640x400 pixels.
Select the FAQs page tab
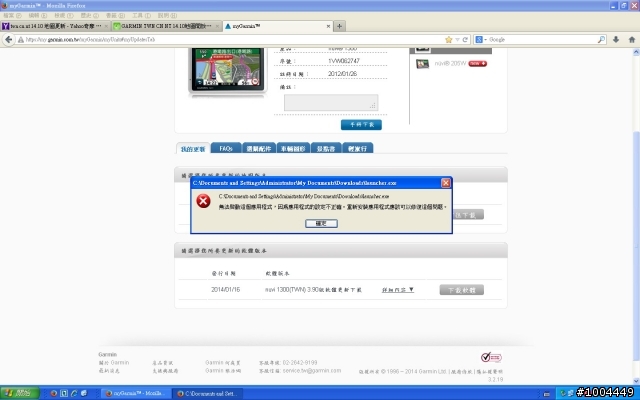click(226, 148)
